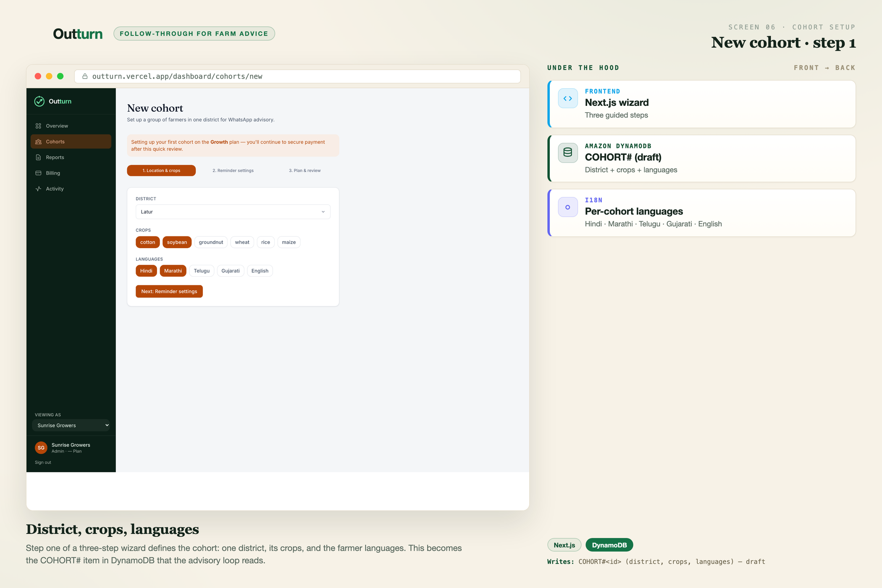882x588 pixels.
Task: Open the COHORT# (draft) DynamoDB card
Action: [701, 158]
